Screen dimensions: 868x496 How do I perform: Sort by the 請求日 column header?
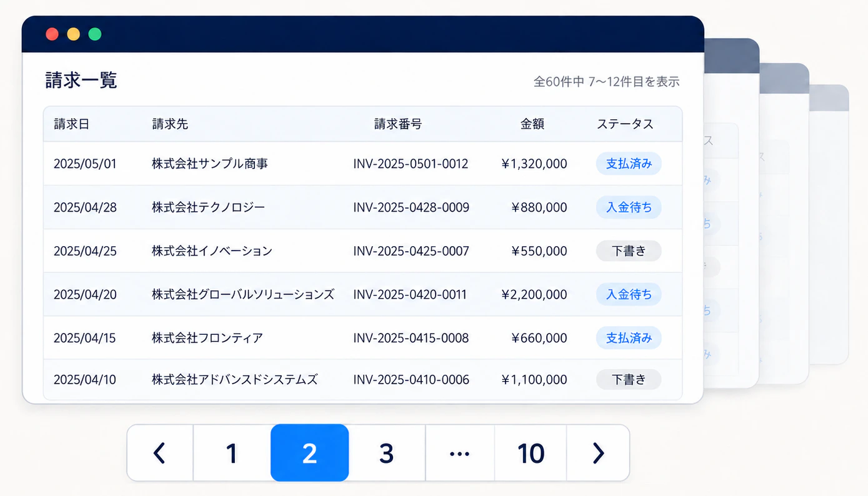pyautogui.click(x=71, y=124)
